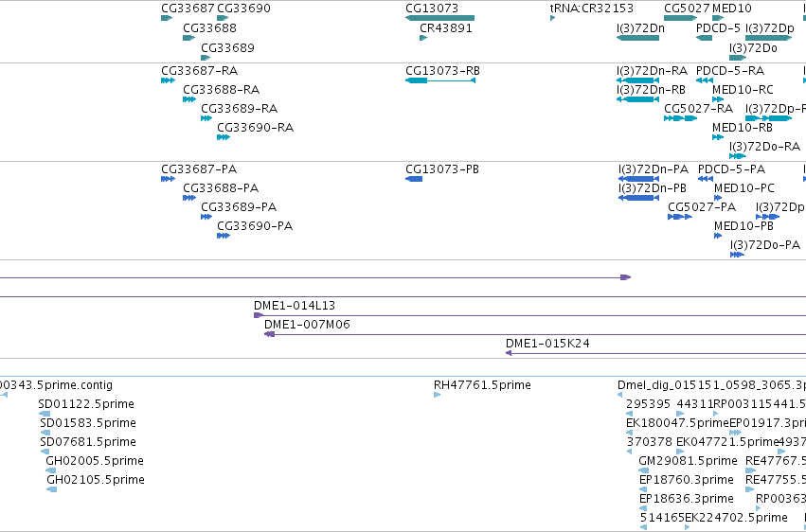This screenshot has width=806, height=532.
Task: Select the CG33687 gene glyph
Action: pyautogui.click(x=167, y=18)
